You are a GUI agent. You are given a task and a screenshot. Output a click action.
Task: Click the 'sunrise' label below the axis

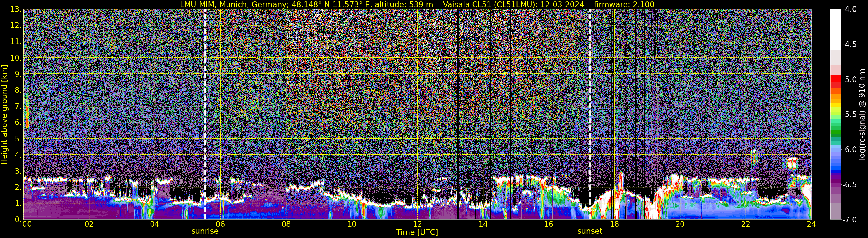(x=205, y=231)
